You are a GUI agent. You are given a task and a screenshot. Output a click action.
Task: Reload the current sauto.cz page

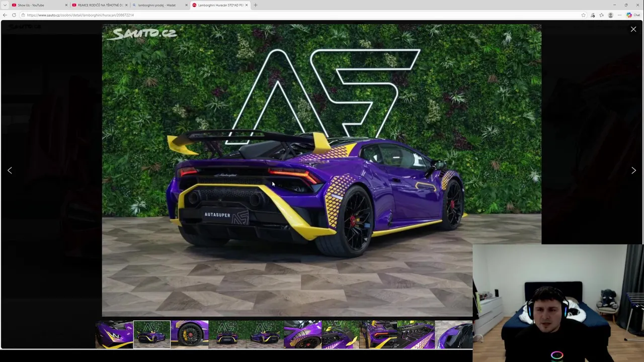coord(14,15)
